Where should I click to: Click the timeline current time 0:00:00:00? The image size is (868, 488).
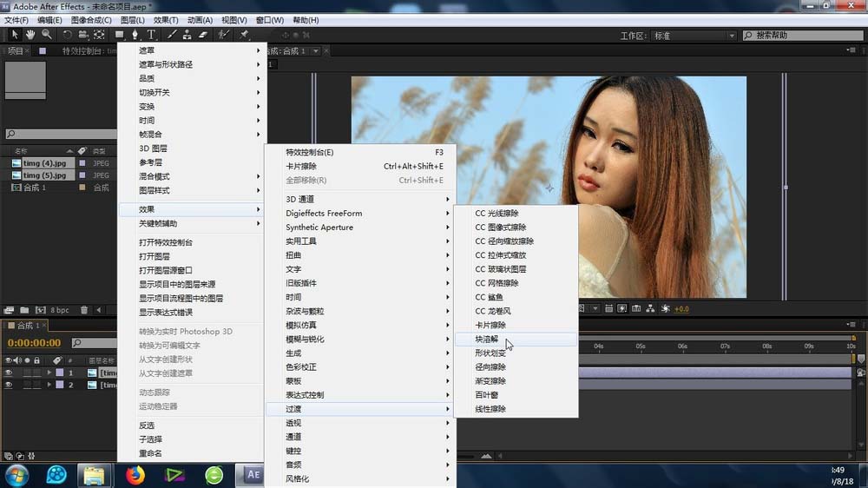[35, 343]
